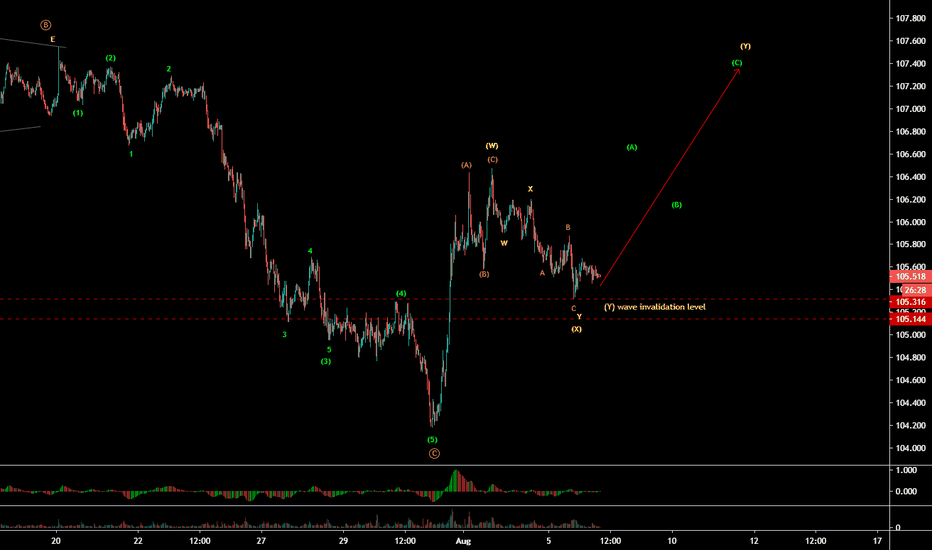
Task: Click date 27 on the time axis
Action: (261, 541)
